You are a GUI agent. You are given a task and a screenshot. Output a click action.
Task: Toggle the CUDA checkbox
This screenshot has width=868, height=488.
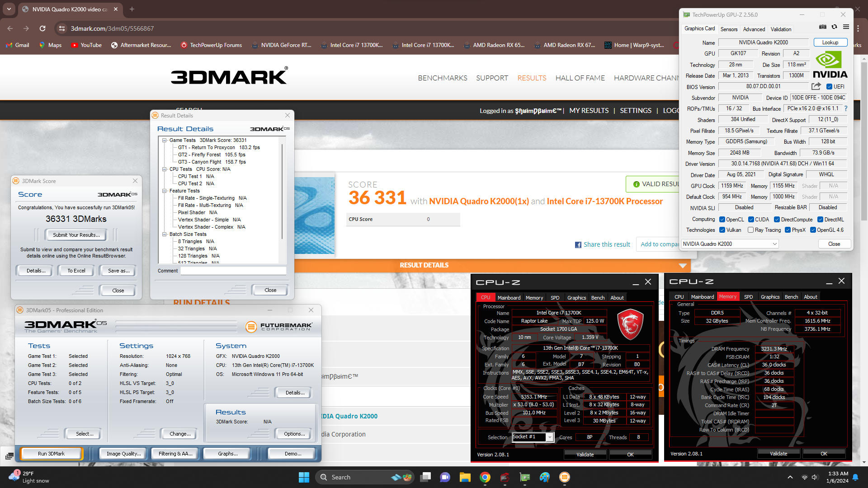pos(751,220)
